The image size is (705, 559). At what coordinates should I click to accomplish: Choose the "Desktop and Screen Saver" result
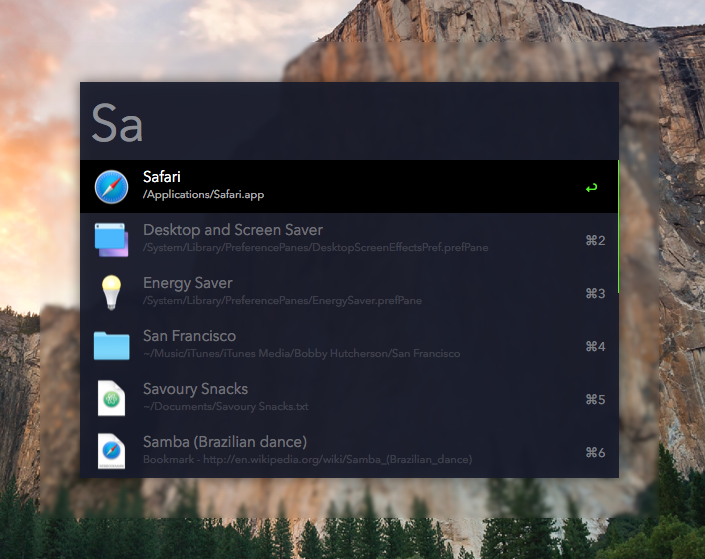(232, 231)
